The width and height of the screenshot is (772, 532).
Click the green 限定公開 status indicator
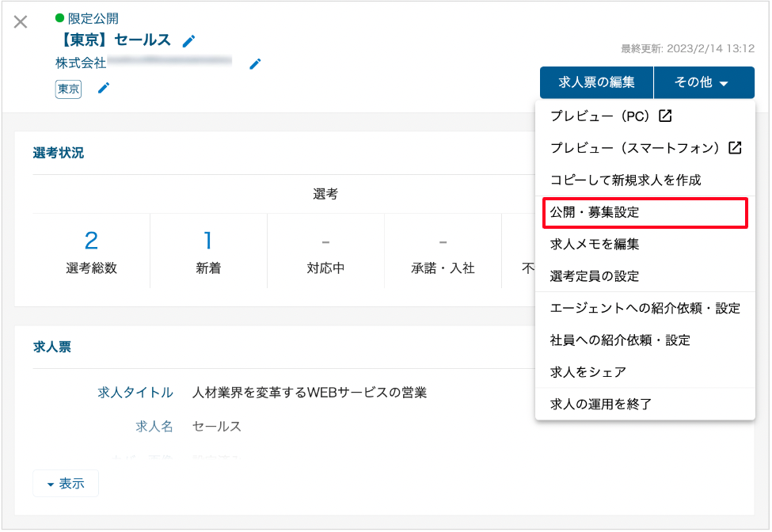59,18
